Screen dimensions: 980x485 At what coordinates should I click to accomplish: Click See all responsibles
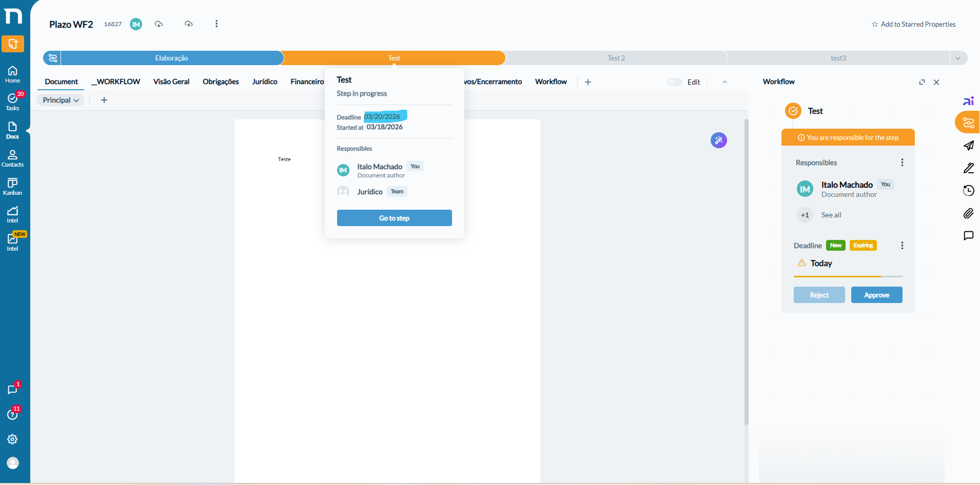click(x=831, y=215)
